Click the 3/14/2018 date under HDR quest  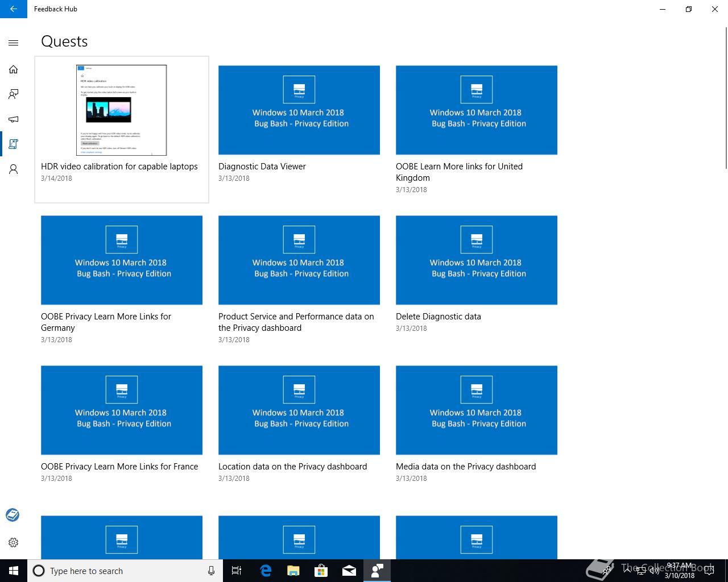[56, 178]
